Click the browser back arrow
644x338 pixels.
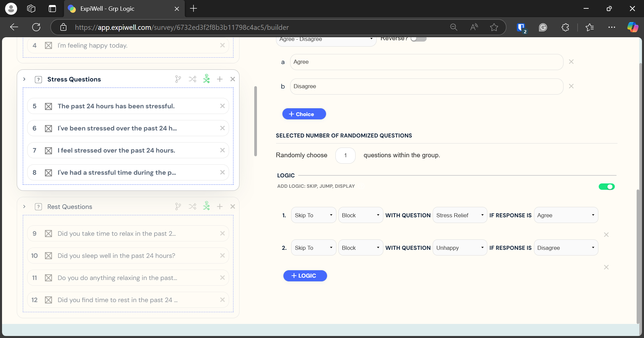(x=14, y=27)
